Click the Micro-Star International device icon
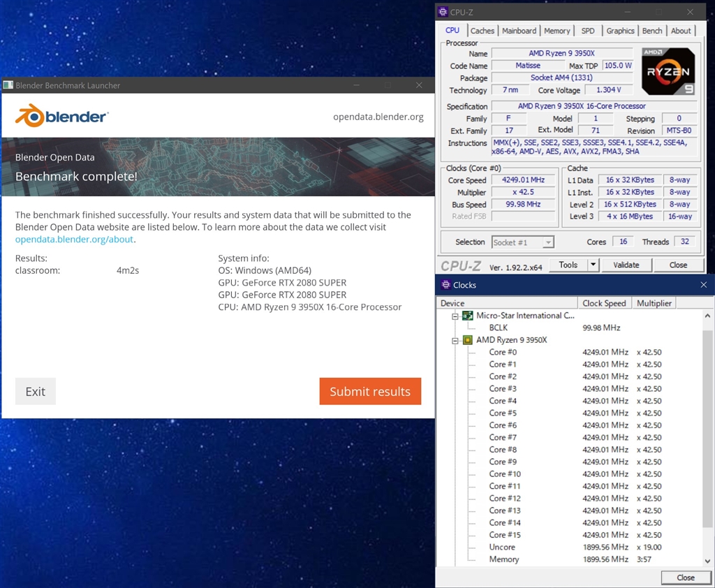The image size is (715, 588). tap(466, 315)
